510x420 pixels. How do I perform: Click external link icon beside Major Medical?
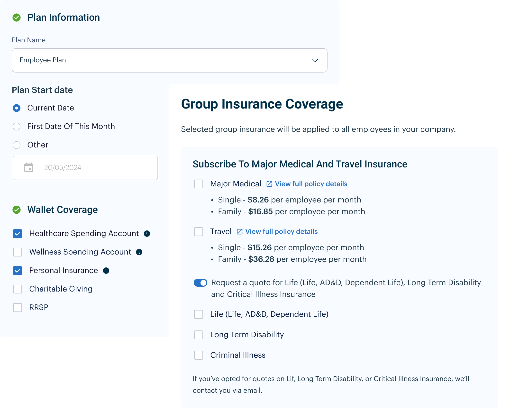[x=269, y=184]
